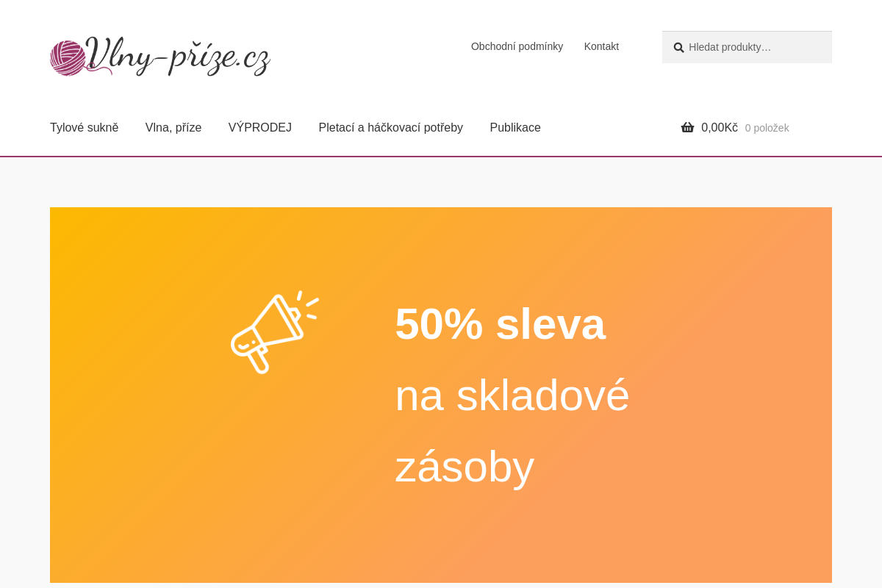Click the 0 položek cart counter

pyautogui.click(x=767, y=128)
